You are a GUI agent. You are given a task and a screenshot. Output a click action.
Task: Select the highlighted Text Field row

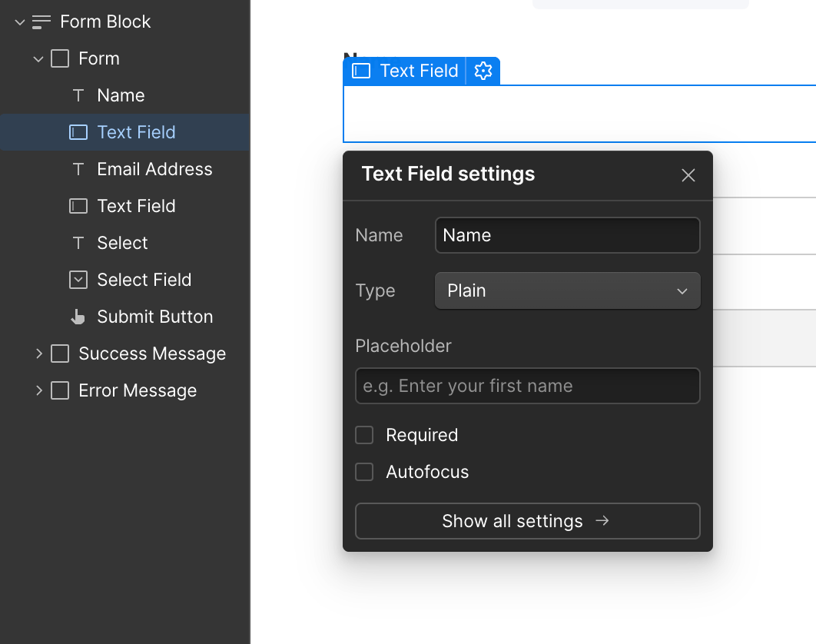tap(125, 132)
